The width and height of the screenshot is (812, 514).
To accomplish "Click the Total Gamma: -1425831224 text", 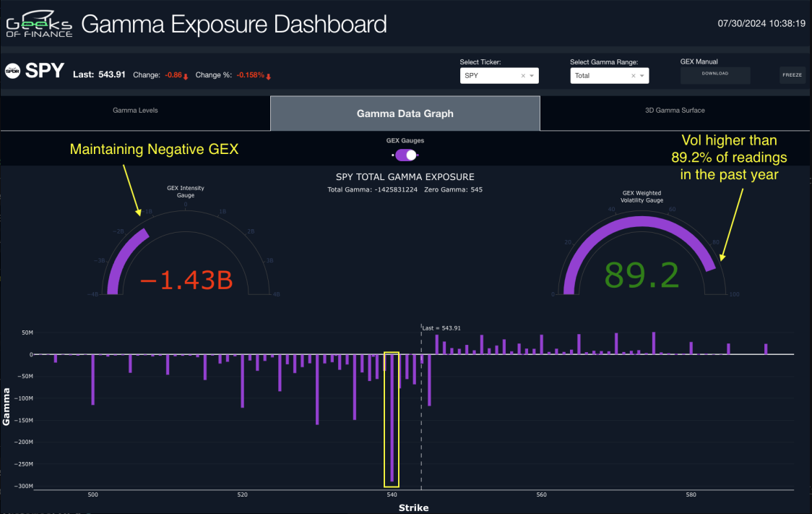I will [x=372, y=189].
